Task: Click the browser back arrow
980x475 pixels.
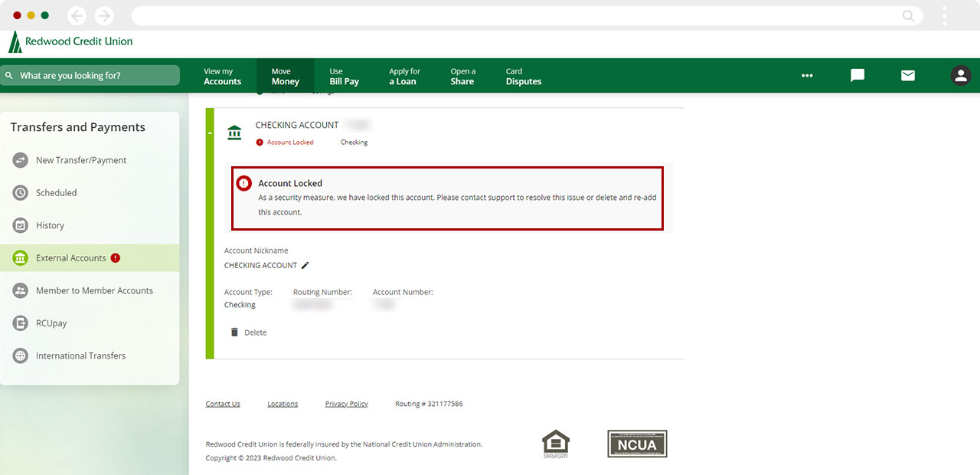Action: pos(77,15)
